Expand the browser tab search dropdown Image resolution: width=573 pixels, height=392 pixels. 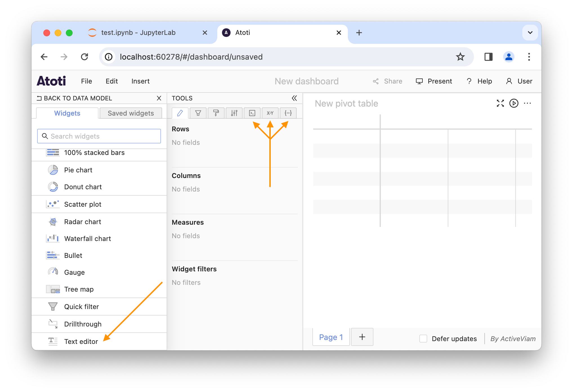[530, 33]
